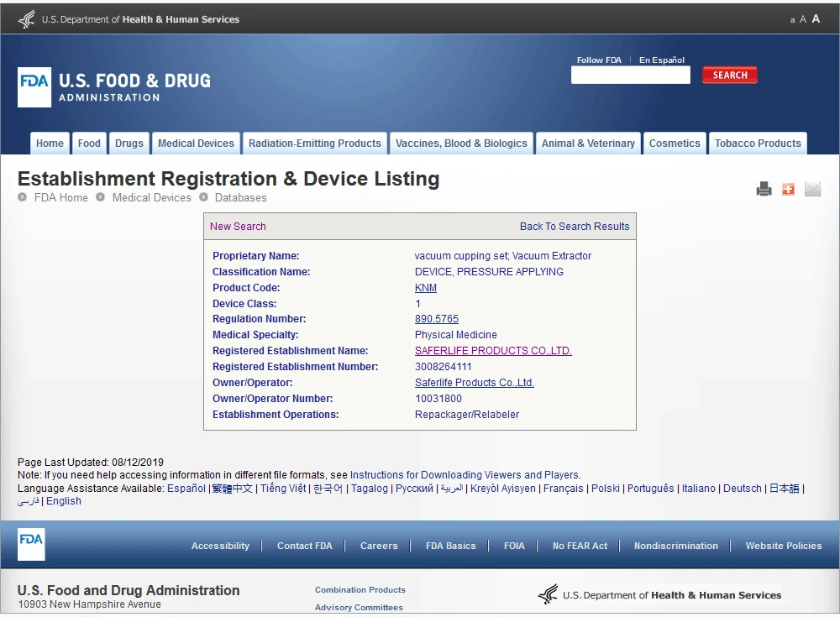Open regulation number 890.5765
Image resolution: width=840 pixels, height=617 pixels.
tap(437, 319)
